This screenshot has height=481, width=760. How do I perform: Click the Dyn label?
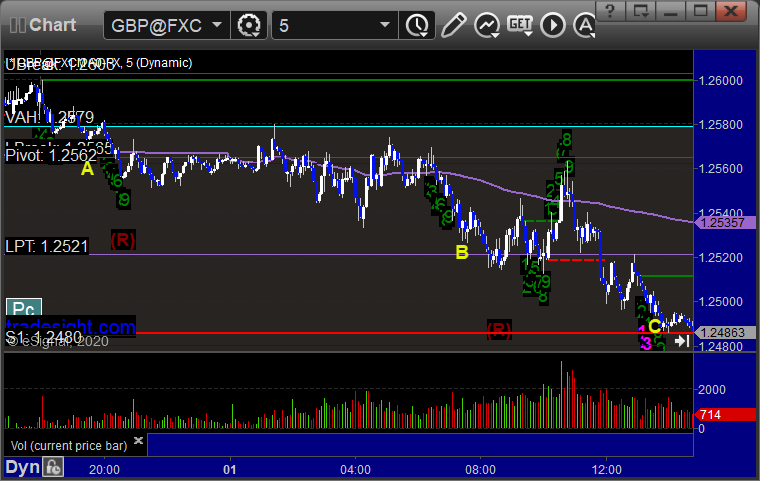(22, 467)
